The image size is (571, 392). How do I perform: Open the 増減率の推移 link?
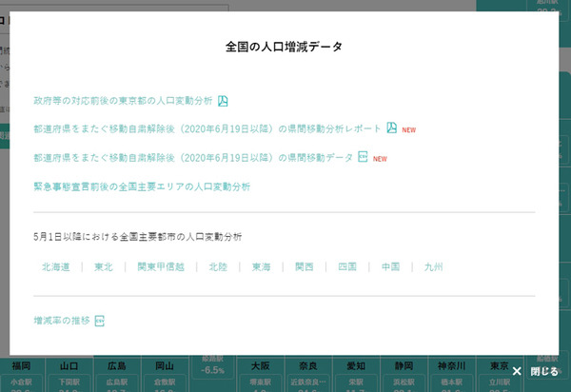tap(62, 321)
